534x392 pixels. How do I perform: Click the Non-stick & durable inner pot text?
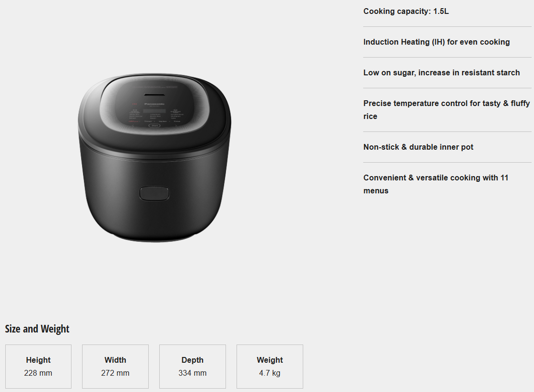click(x=418, y=147)
